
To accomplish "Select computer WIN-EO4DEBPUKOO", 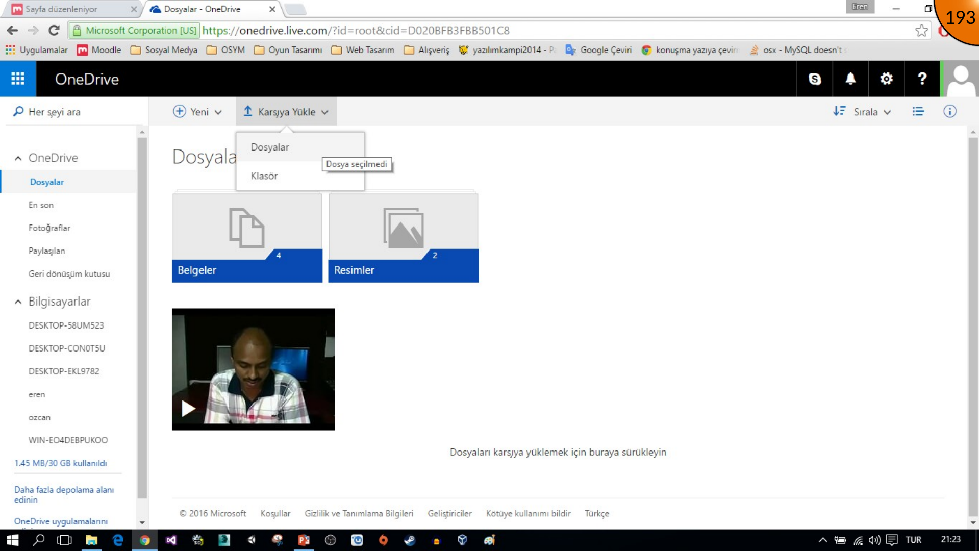I will [68, 440].
